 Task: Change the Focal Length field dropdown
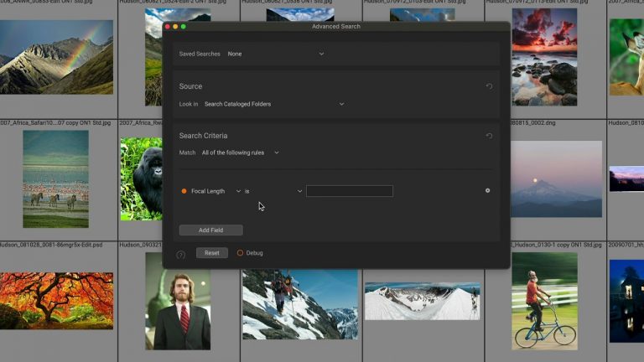(216, 191)
